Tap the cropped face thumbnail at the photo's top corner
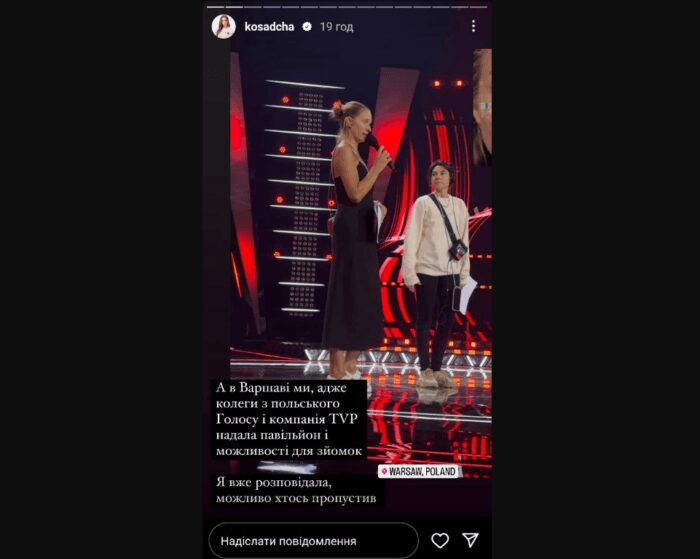Viewport: 700px width, 559px height. pyautogui.click(x=482, y=107)
